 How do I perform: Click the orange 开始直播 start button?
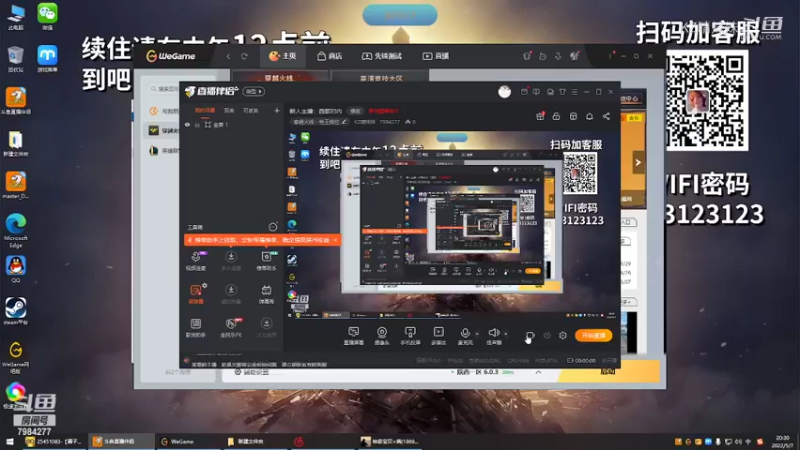click(x=593, y=335)
